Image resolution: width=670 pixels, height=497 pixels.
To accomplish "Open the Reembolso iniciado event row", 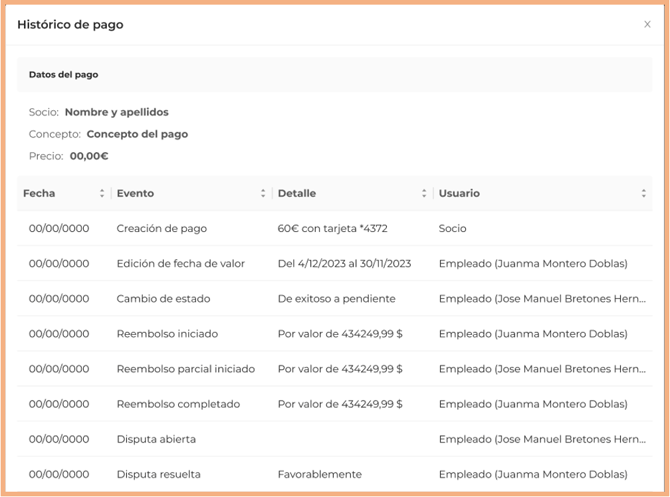I will (167, 334).
